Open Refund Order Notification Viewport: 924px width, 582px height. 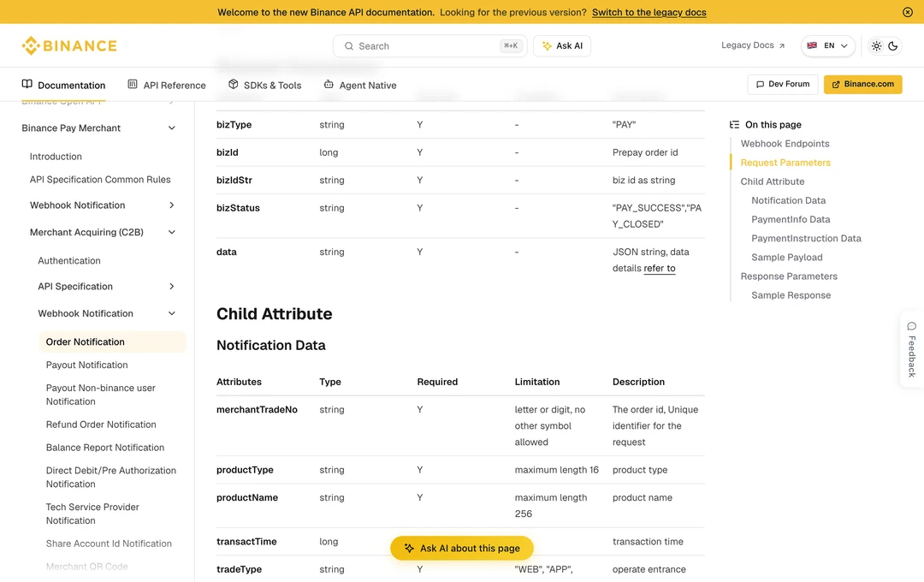(101, 425)
